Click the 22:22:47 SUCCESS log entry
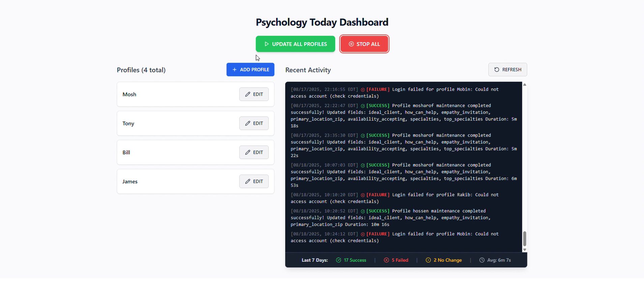The width and height of the screenshot is (644, 283). point(404,116)
